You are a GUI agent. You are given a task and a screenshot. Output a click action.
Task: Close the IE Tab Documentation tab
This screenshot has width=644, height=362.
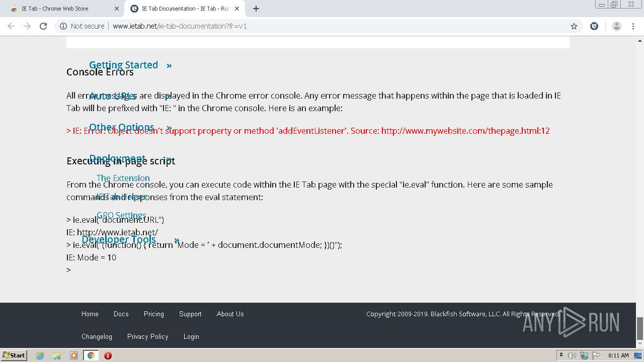pos(237,9)
